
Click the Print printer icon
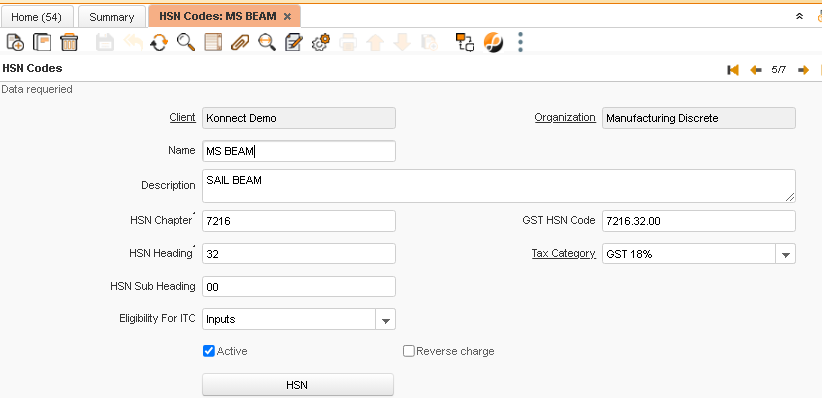click(348, 42)
